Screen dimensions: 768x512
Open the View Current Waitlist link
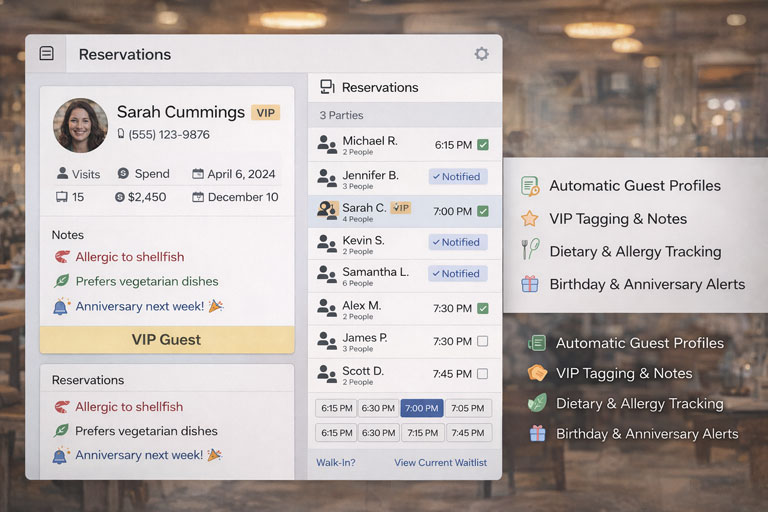pyautogui.click(x=440, y=462)
